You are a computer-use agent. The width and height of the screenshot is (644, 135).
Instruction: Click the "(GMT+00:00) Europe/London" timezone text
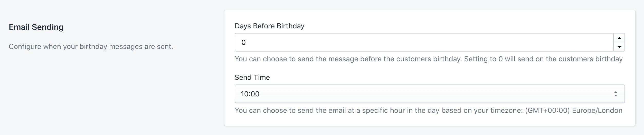(x=574, y=111)
